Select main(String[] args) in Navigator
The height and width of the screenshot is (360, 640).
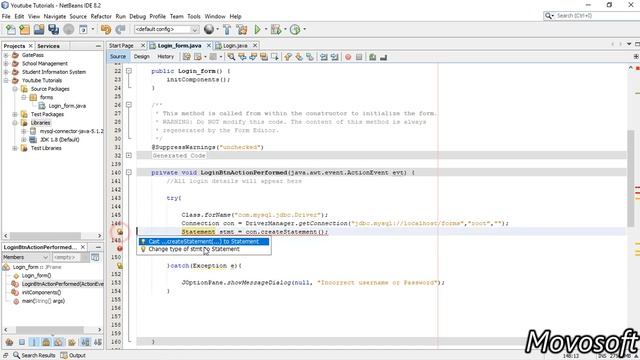click(43, 301)
